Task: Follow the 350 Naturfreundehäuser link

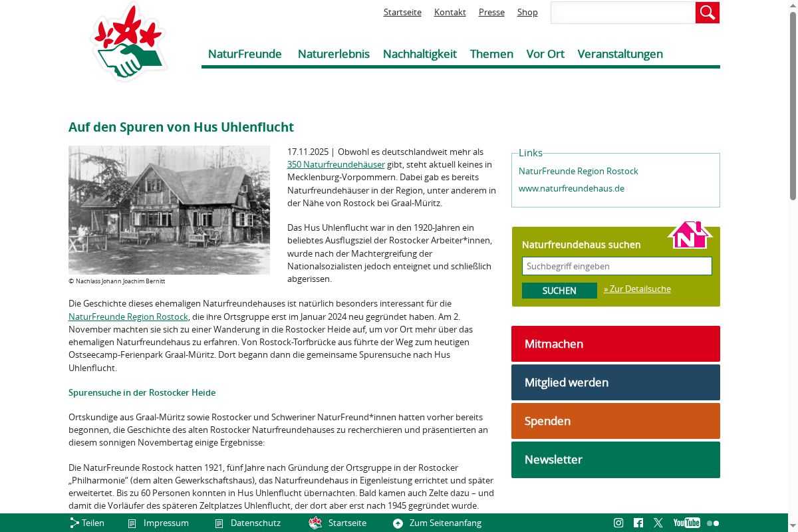Action: tap(336, 164)
